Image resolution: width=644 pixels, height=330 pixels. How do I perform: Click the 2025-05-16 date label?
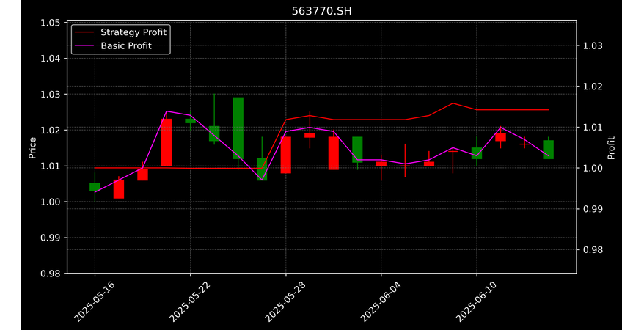click(x=95, y=301)
